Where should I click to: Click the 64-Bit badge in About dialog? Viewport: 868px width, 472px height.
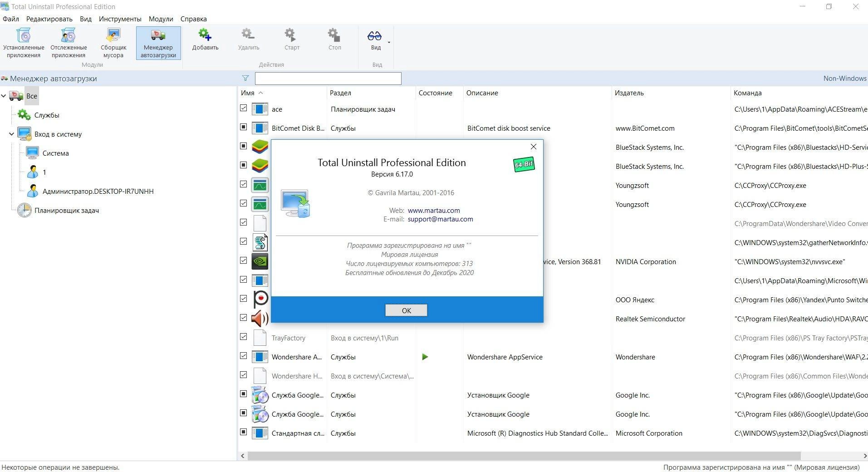(x=524, y=164)
